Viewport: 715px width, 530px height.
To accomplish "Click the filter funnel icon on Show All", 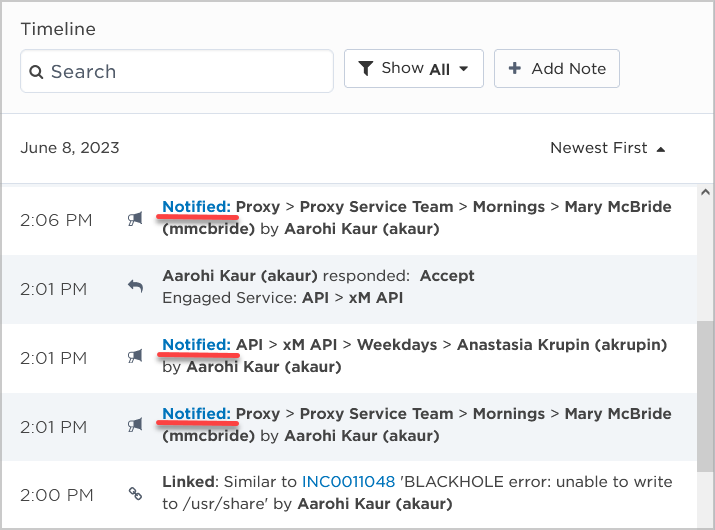I will [x=366, y=69].
